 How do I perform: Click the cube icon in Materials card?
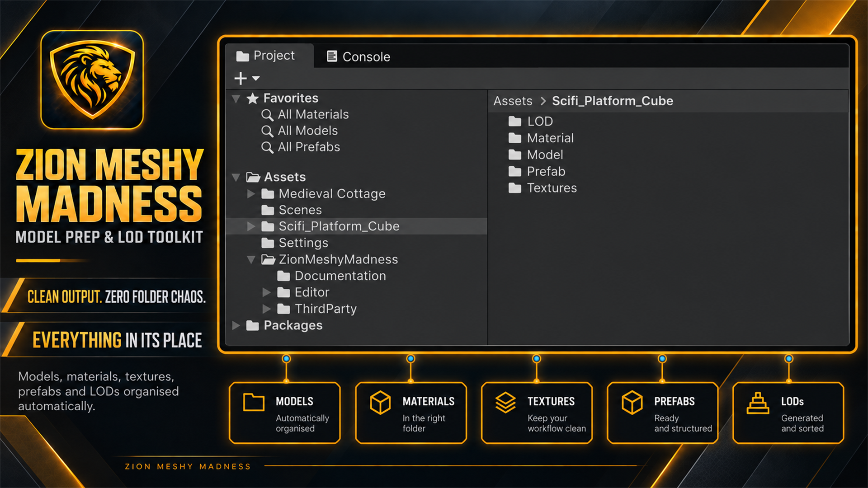point(380,403)
